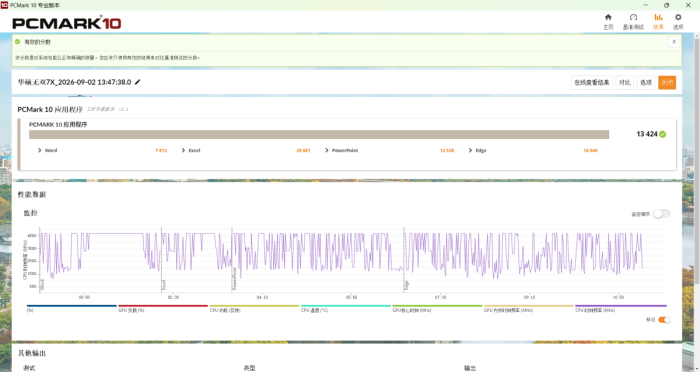The height and width of the screenshot is (372, 700).
Task: Click the 07:30 time axis label
Action: click(x=440, y=297)
